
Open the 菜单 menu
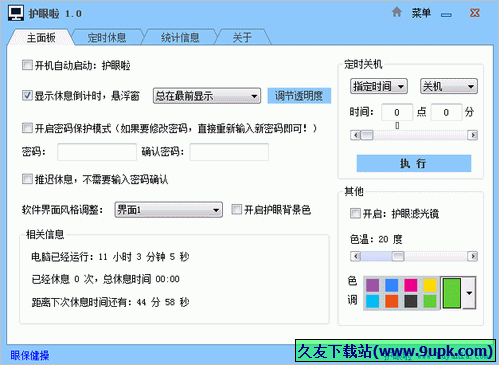click(421, 13)
